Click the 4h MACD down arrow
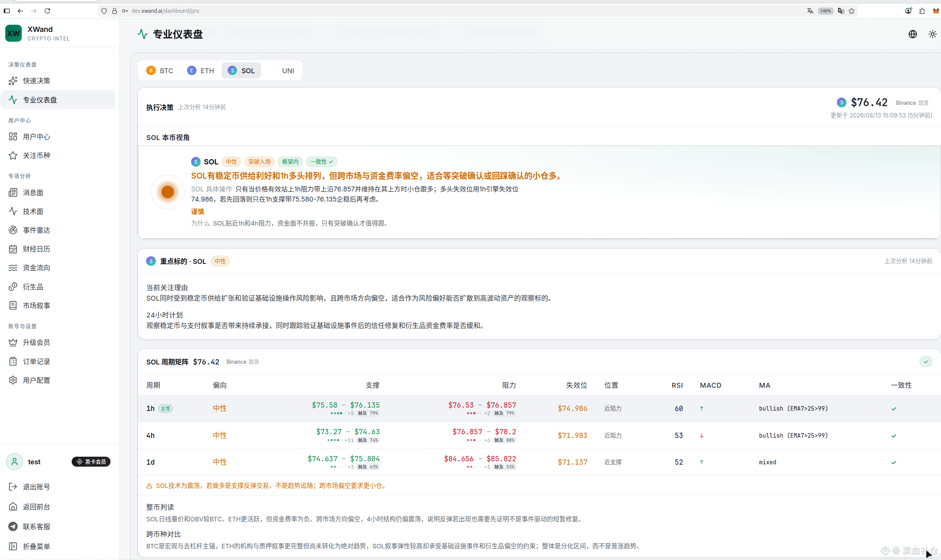 [702, 435]
